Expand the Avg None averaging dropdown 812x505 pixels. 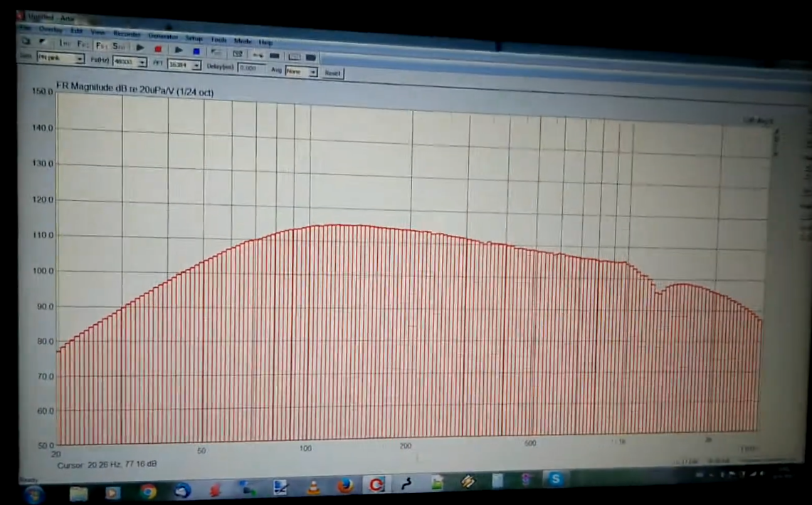coord(313,72)
